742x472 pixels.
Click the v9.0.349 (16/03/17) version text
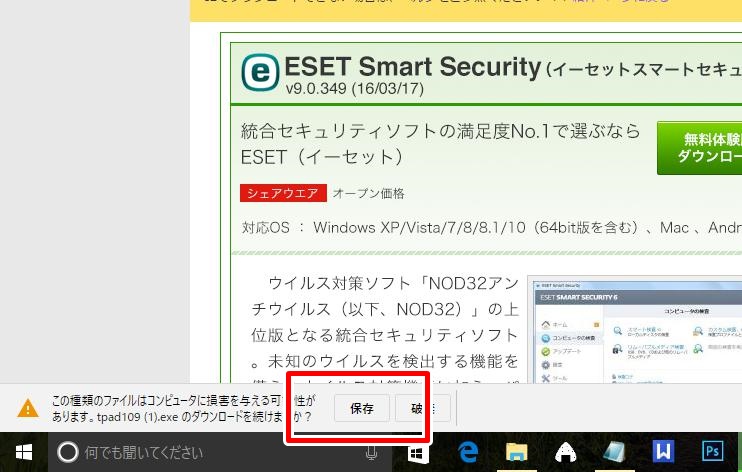coord(354,89)
